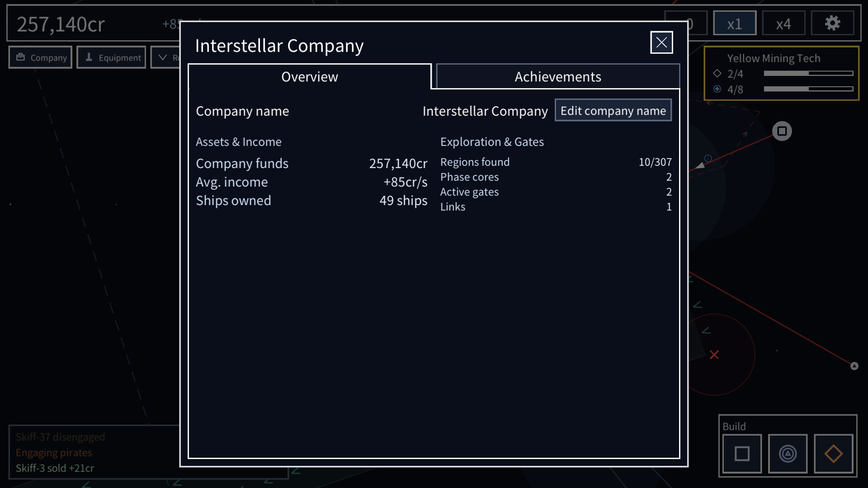Build the orange diamond structure

(833, 454)
